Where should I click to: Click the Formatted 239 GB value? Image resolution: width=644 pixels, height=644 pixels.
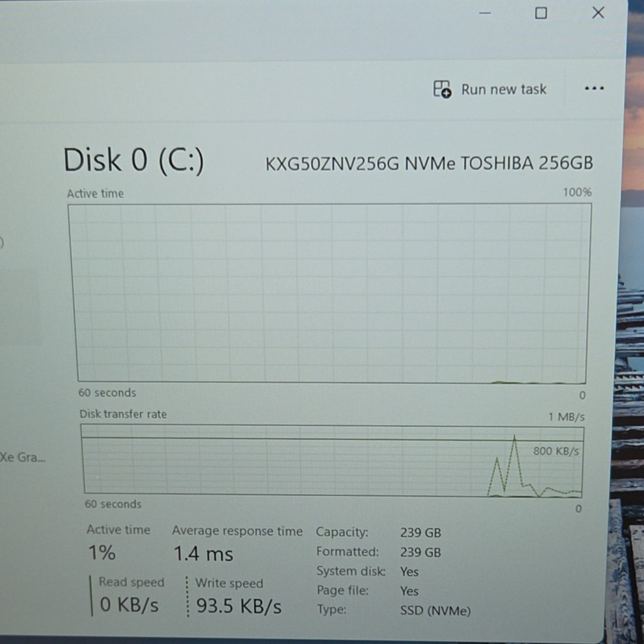tap(421, 552)
